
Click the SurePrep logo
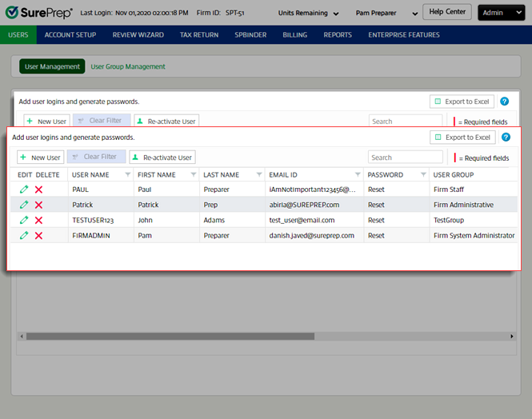[38, 13]
